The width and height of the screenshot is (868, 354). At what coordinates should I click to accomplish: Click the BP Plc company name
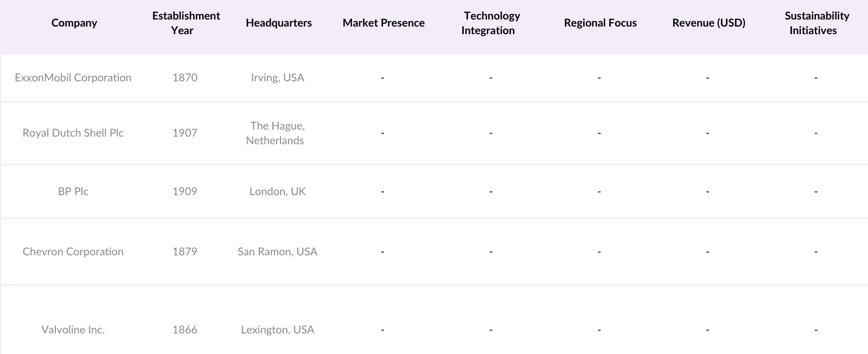(x=73, y=191)
